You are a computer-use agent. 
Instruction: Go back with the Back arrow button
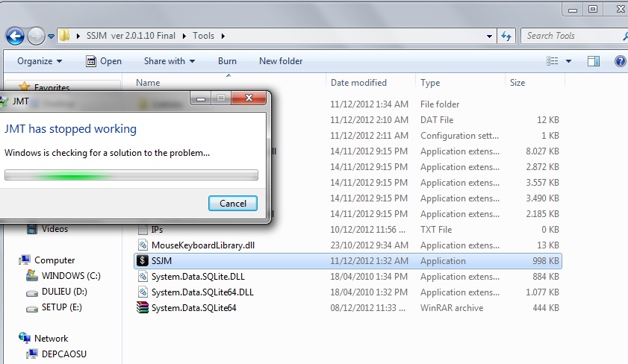(x=15, y=37)
